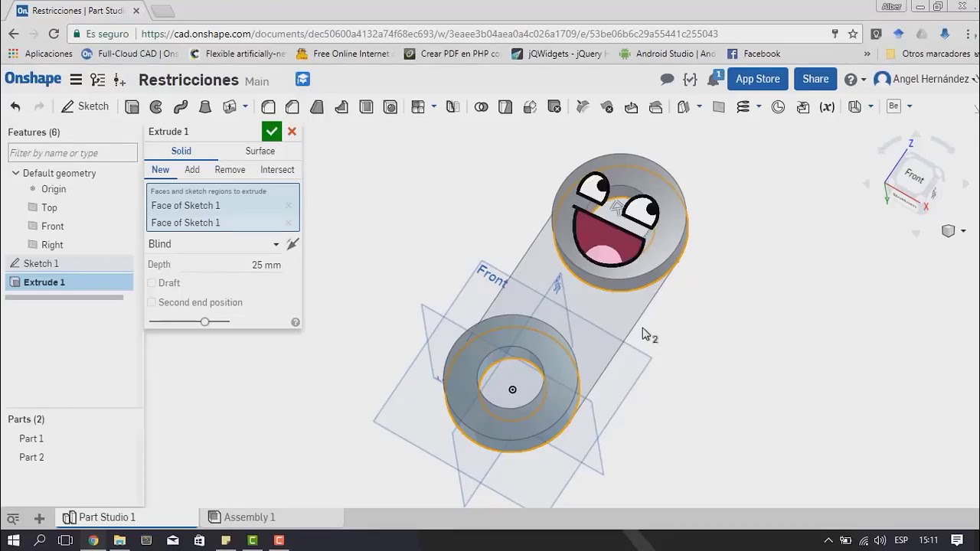Open the notifications bell
Image resolution: width=980 pixels, height=551 pixels.
(714, 79)
